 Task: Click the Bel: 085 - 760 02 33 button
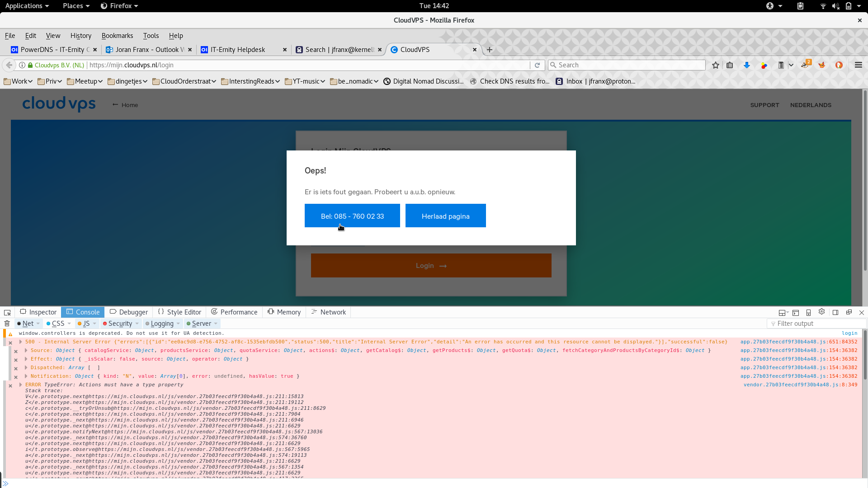pos(352,216)
